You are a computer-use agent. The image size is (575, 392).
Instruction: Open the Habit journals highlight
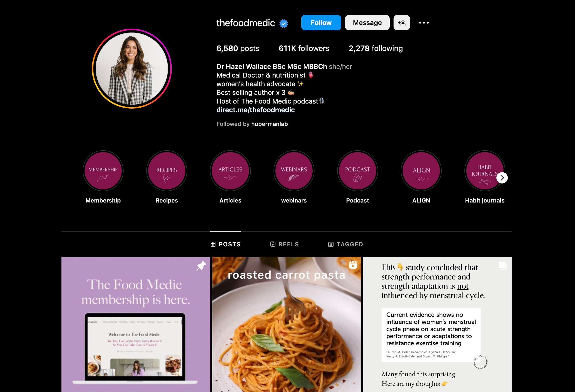pos(484,170)
